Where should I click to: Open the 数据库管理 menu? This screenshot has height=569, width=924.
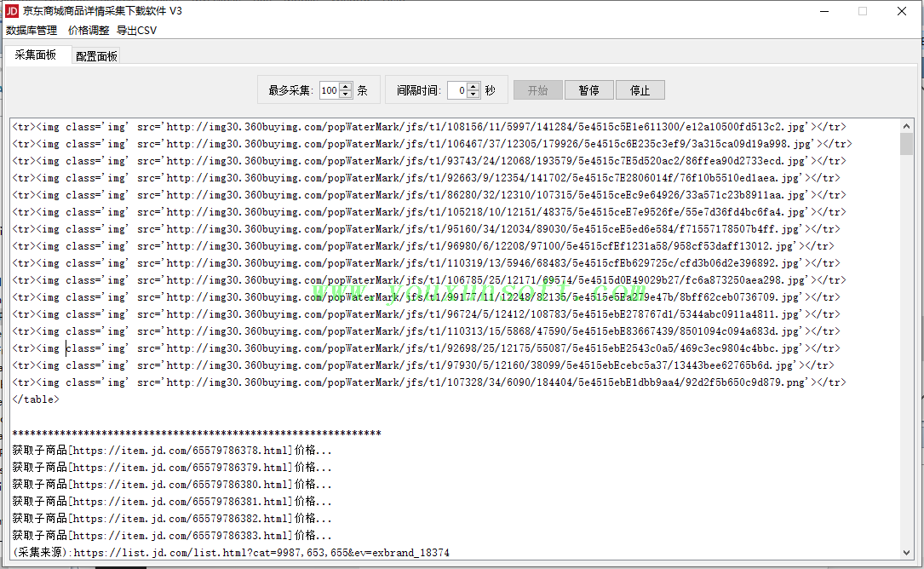(32, 30)
